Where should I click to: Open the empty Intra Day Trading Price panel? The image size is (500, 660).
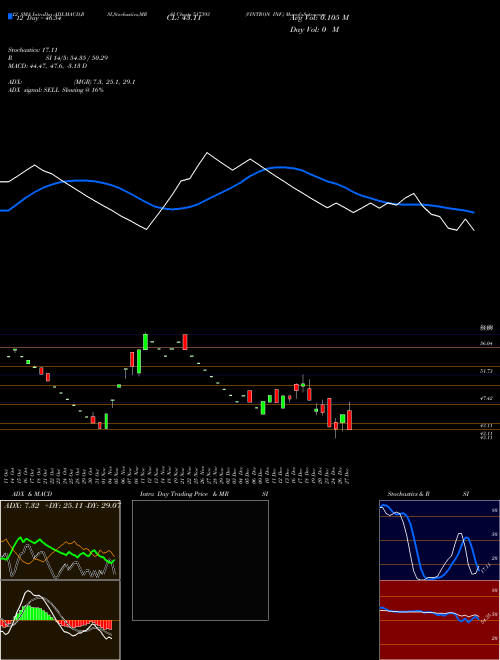[x=200, y=560]
